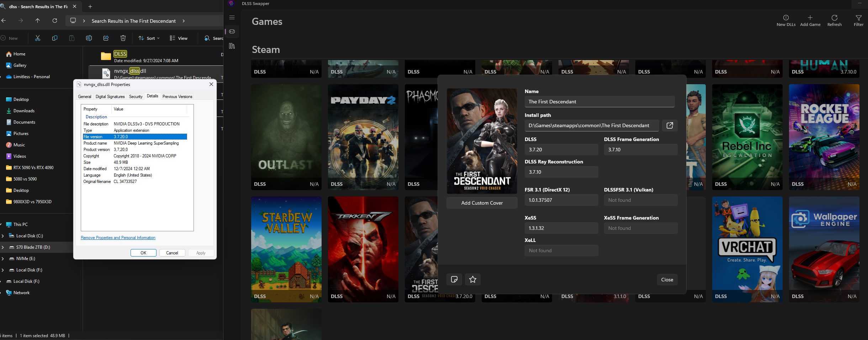Select the File version row

coord(135,137)
